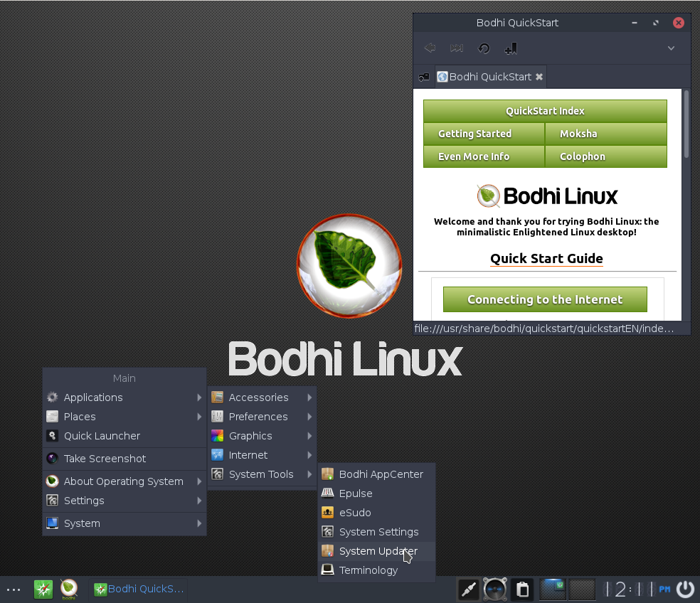
Task: Click the Terminology laptop icon
Action: (x=328, y=570)
